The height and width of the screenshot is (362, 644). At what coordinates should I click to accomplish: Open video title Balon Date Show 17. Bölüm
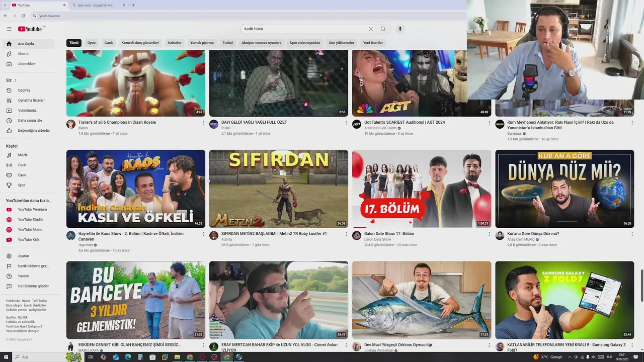(389, 234)
